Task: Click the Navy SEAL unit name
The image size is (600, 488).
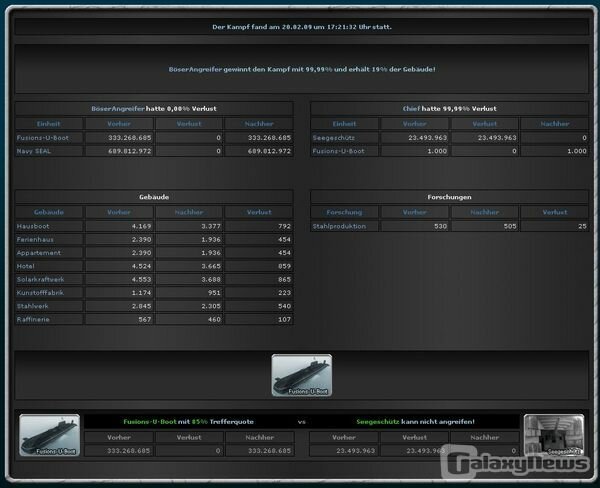Action: pyautogui.click(x=34, y=151)
